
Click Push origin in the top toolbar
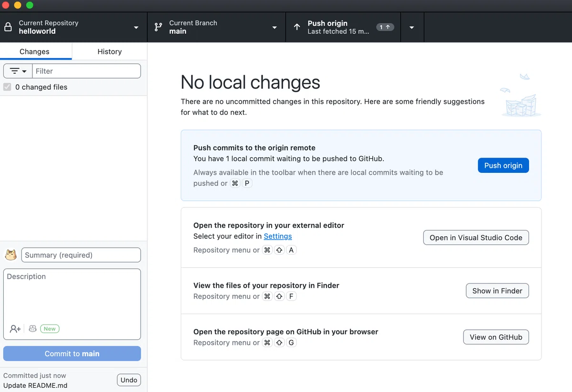pyautogui.click(x=343, y=27)
